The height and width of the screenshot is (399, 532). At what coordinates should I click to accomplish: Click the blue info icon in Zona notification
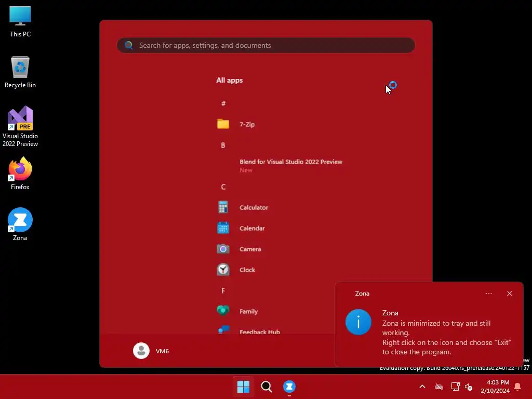(358, 322)
